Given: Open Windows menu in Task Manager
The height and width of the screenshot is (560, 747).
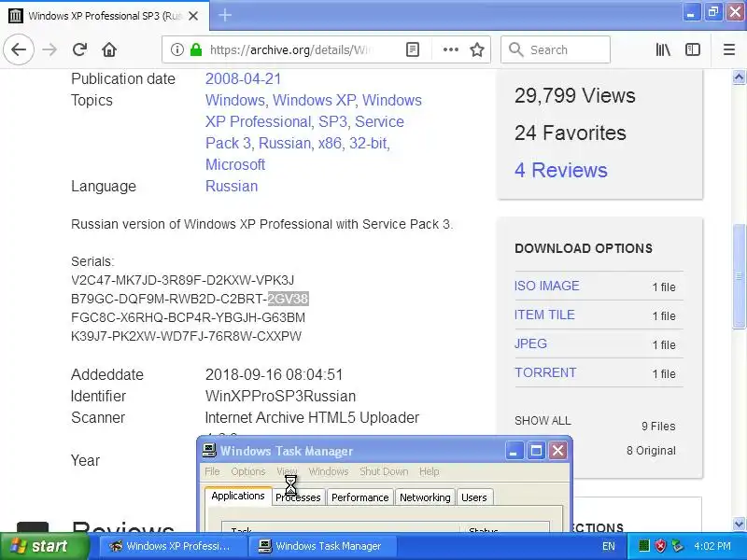Looking at the screenshot, I should pos(329,471).
